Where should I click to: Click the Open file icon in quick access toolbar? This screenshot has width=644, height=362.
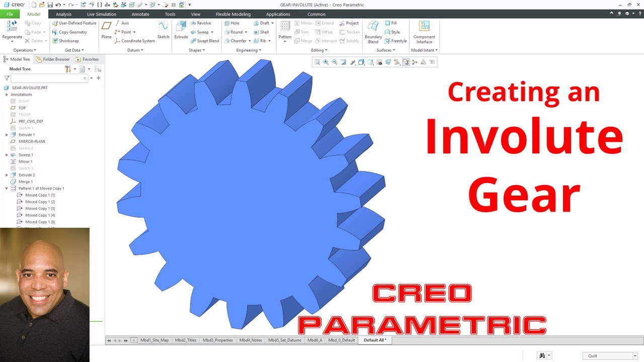pos(42,5)
